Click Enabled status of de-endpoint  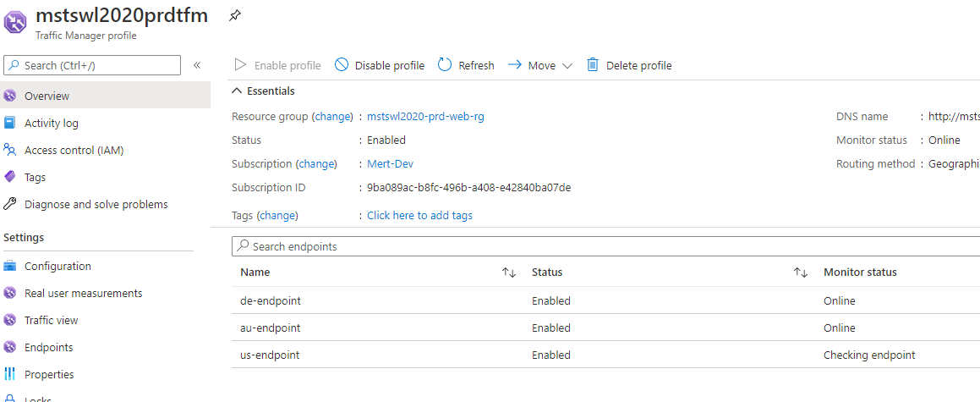(x=550, y=300)
